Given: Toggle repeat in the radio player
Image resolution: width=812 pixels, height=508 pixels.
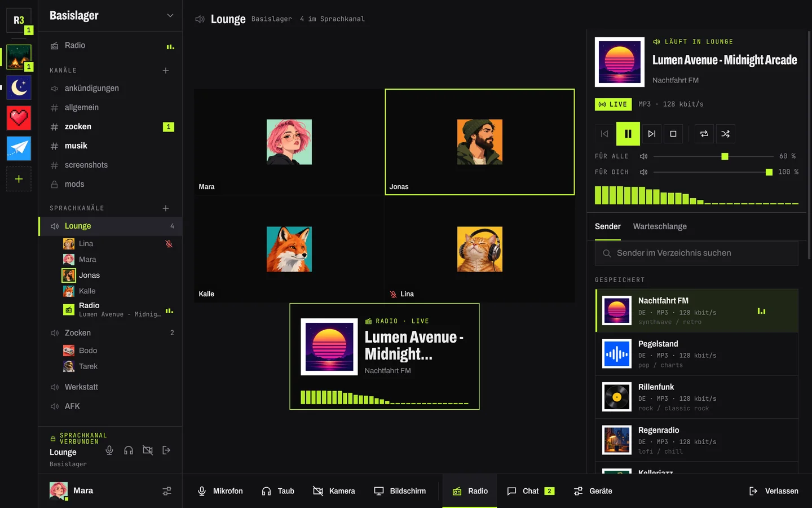Looking at the screenshot, I should coord(704,134).
